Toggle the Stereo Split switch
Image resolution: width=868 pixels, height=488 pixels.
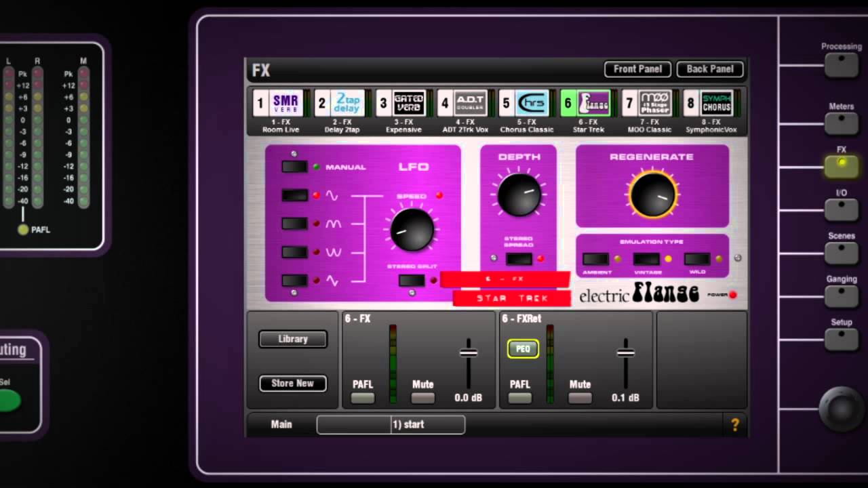[x=412, y=280]
